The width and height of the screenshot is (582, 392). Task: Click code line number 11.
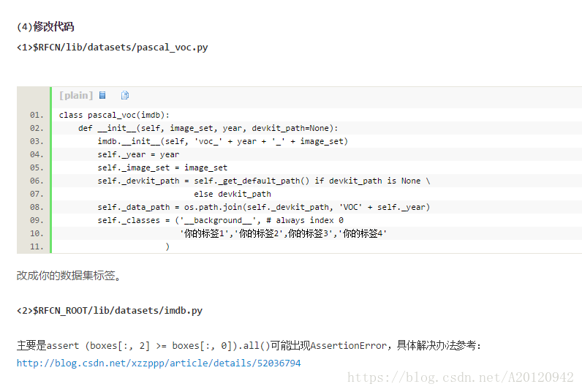pyautogui.click(x=37, y=247)
